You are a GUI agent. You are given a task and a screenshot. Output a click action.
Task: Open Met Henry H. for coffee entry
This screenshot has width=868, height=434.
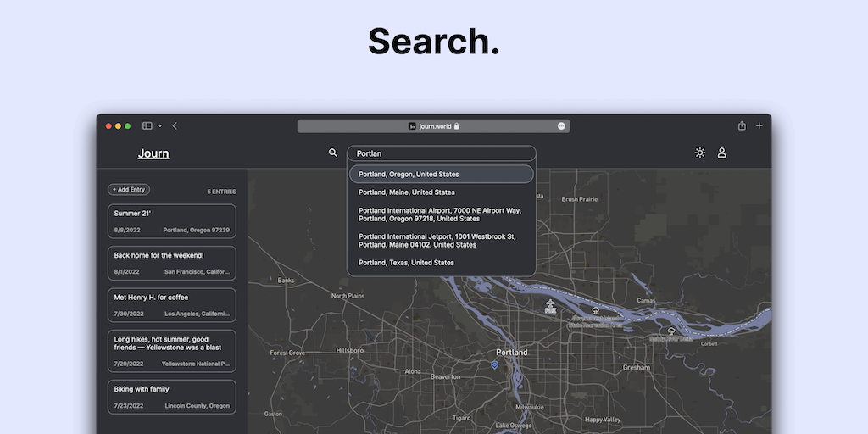(171, 305)
